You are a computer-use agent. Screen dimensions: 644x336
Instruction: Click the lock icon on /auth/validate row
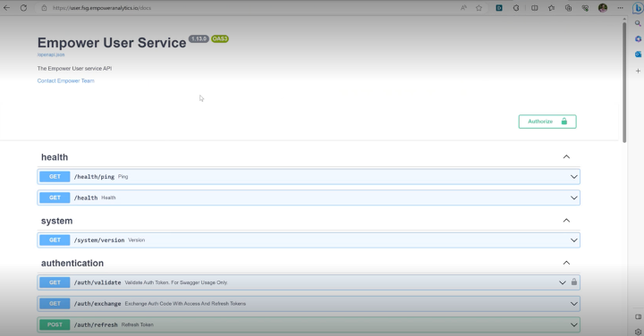tap(573, 281)
